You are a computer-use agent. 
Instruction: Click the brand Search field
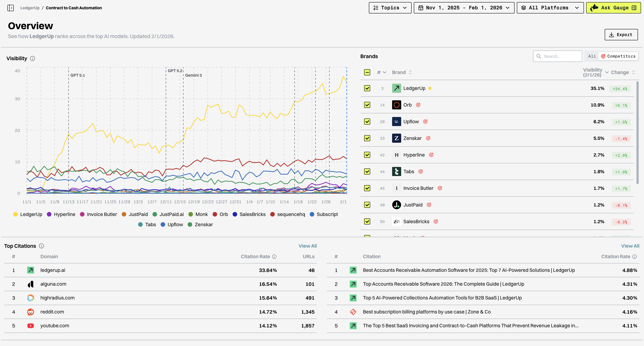[x=557, y=56]
